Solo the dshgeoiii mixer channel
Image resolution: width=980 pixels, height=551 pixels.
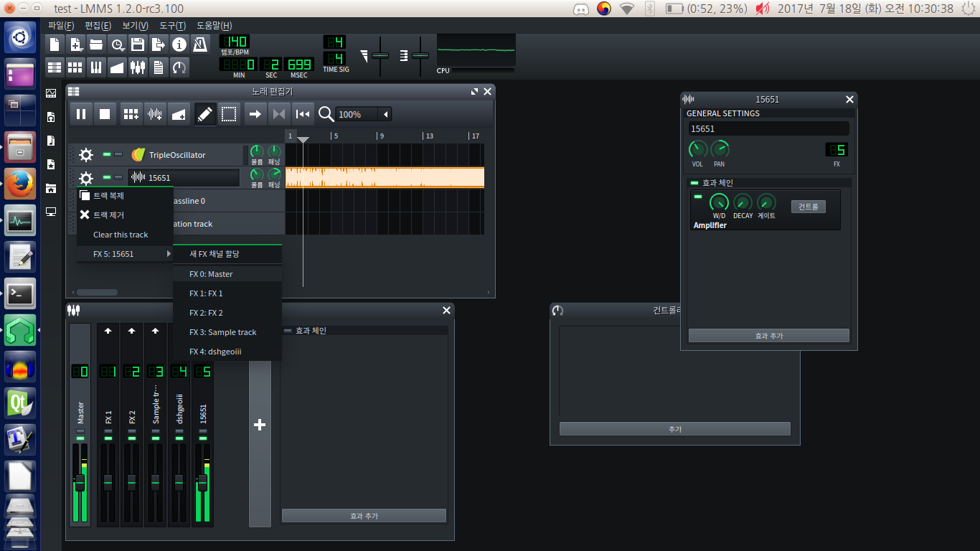(179, 431)
